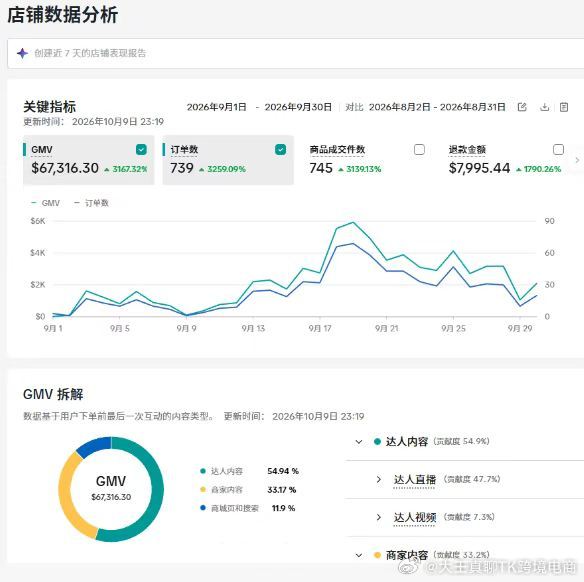The height and width of the screenshot is (582, 584).
Task: Select the 退款金额 metric card
Action: pyautogui.click(x=506, y=160)
